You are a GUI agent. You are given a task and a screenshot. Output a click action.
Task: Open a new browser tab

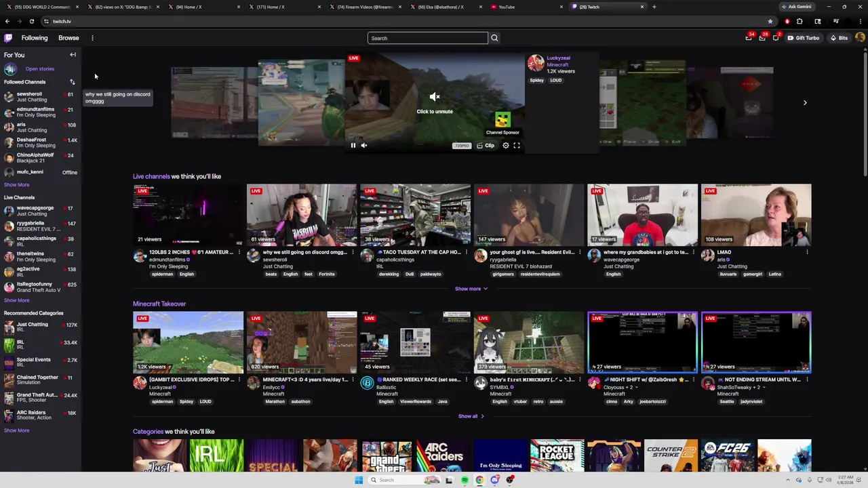(x=654, y=7)
